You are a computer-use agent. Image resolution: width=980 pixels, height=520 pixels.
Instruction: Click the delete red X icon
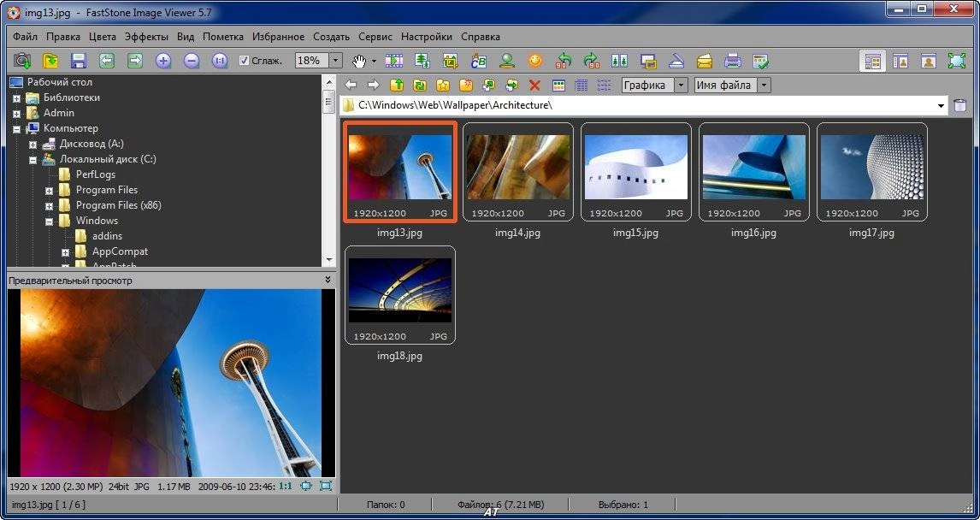(x=534, y=85)
